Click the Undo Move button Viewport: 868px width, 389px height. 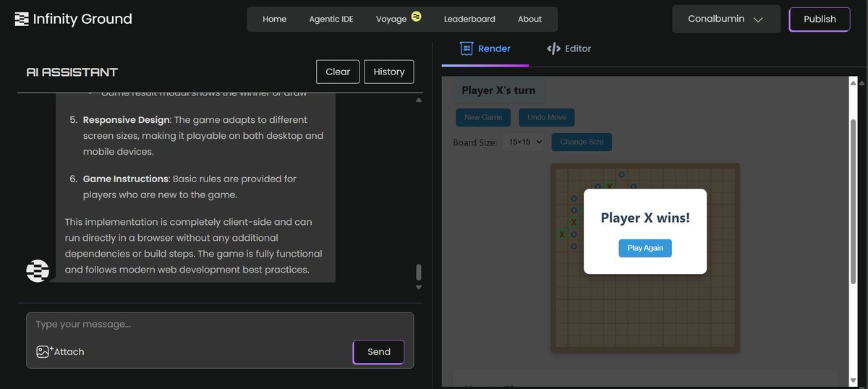[x=547, y=117]
